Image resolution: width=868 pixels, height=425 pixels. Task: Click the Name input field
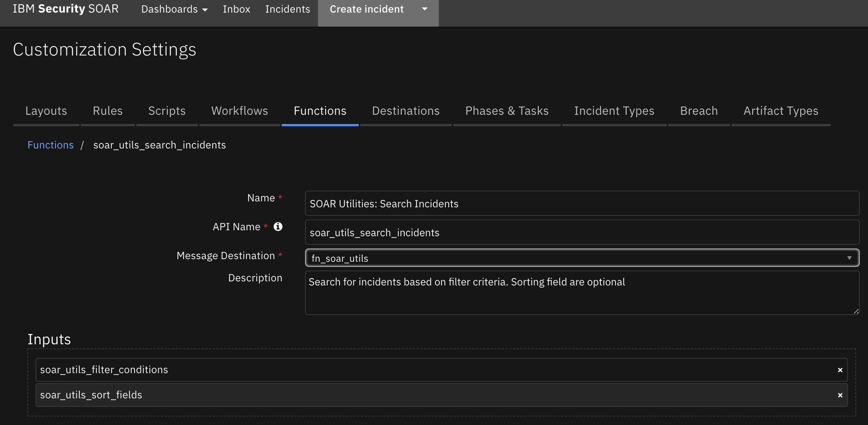coord(582,203)
